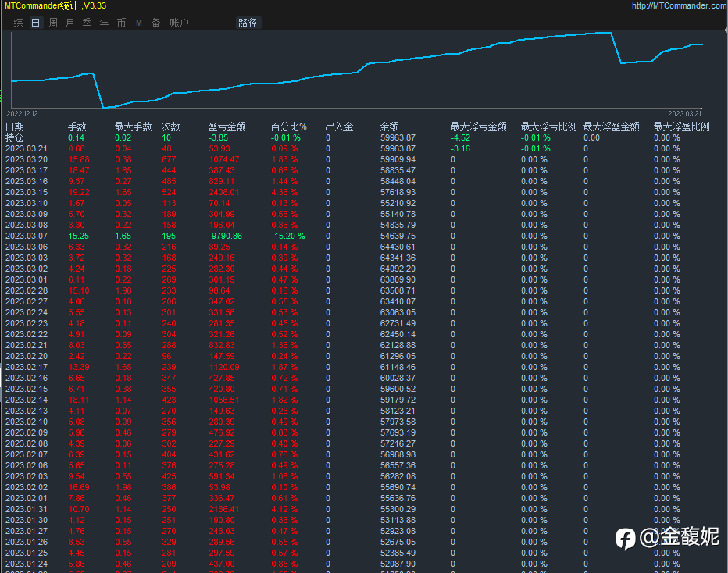Switch to the 综 summary tab
The image size is (728, 573).
(19, 23)
